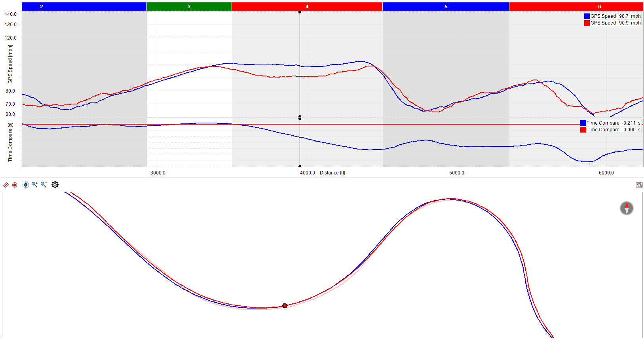Click the zoom in magnifier icon
The image size is (644, 339).
(x=35, y=185)
